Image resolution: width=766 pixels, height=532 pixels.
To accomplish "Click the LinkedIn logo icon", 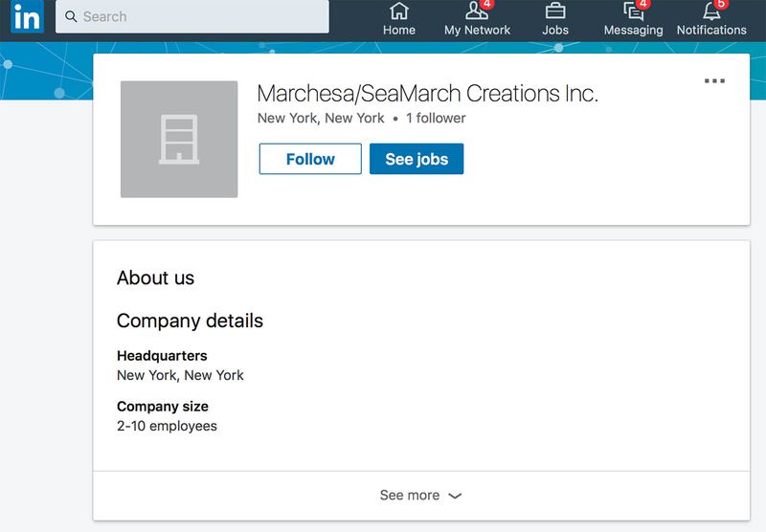I will [x=26, y=16].
